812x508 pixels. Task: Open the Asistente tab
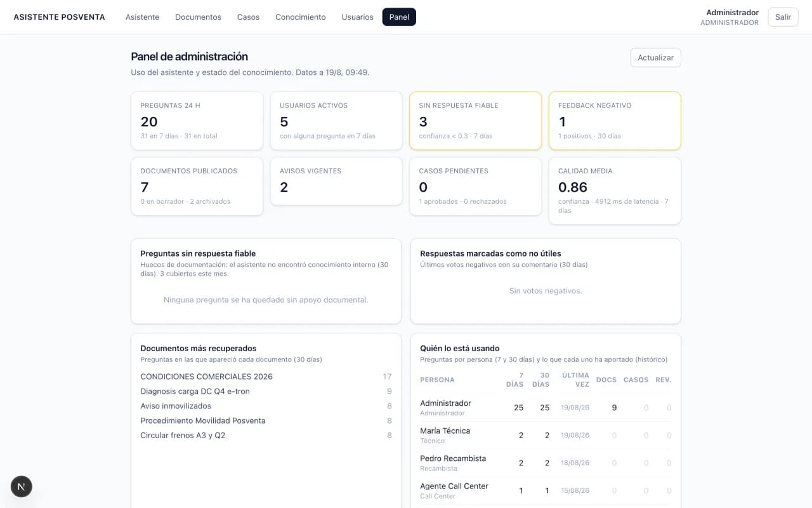pyautogui.click(x=142, y=17)
